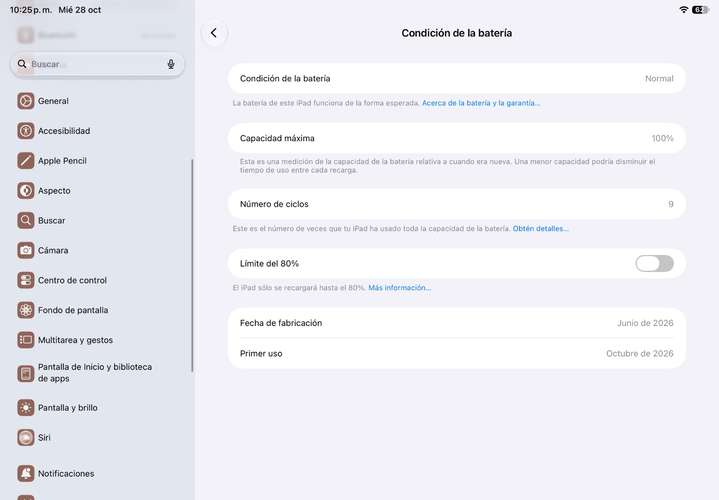This screenshot has width=719, height=500.
Task: Tap the Notificaciones icon
Action: tap(26, 473)
